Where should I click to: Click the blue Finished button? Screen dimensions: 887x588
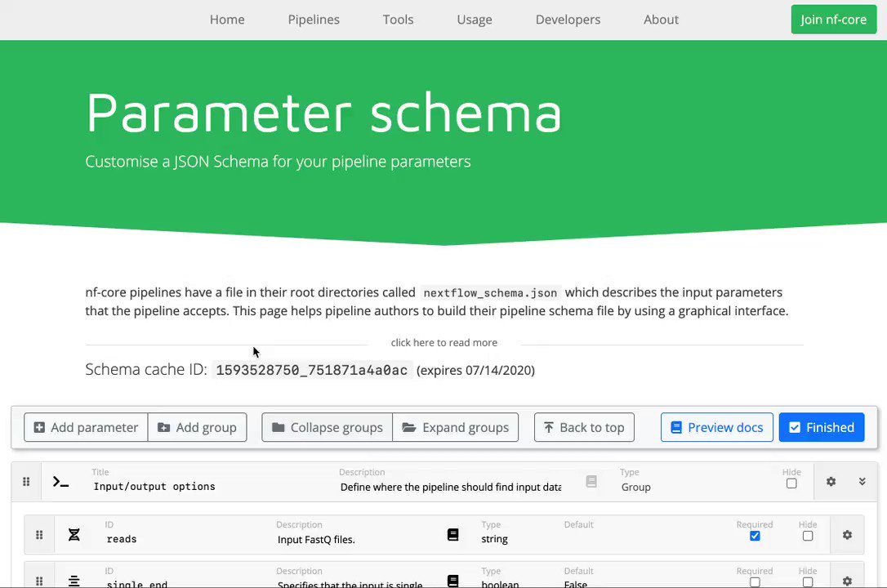click(x=822, y=427)
